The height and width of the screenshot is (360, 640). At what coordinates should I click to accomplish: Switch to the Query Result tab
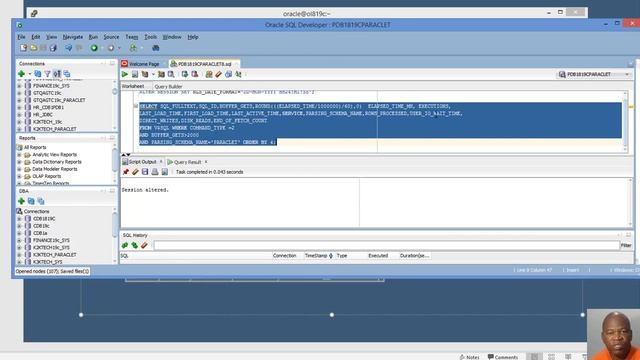click(187, 162)
